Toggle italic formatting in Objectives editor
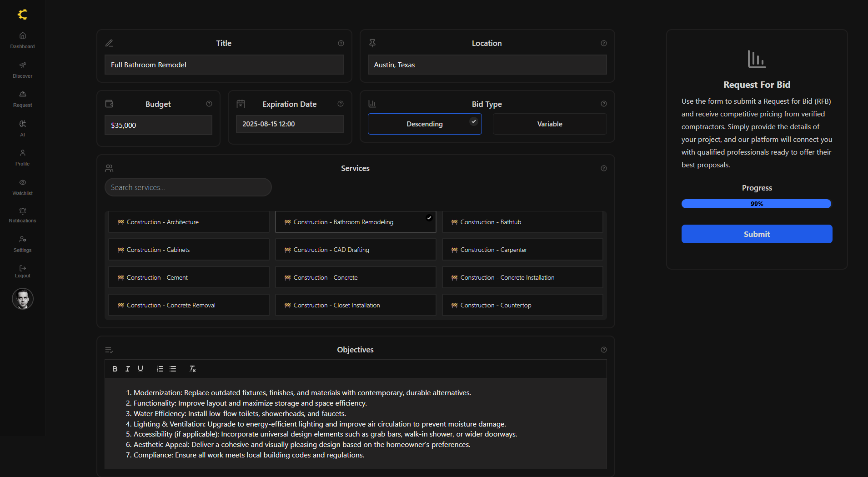Screen dimensions: 868x477 point(128,369)
